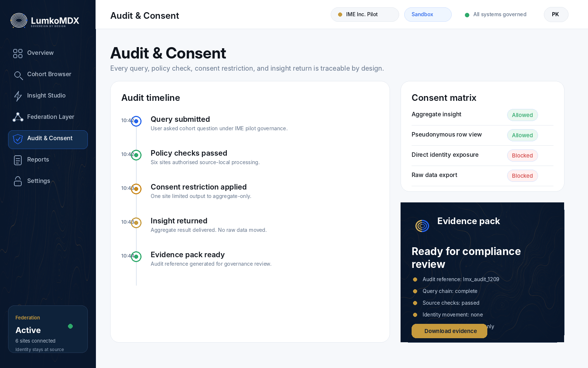Click the green systems governed status dot
588x368 pixels.
pos(467,15)
